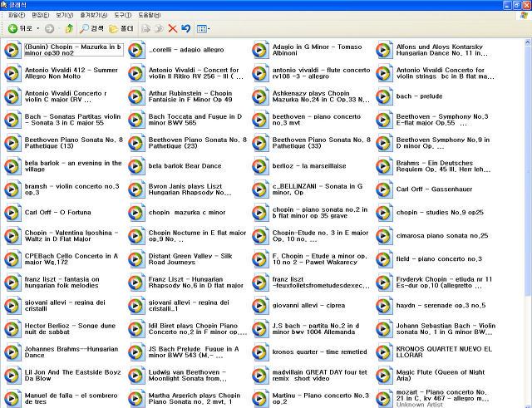Click 'Antonio Vivaldi Concerto for violin strings' filename
The height and width of the screenshot is (408, 532).
point(445,73)
